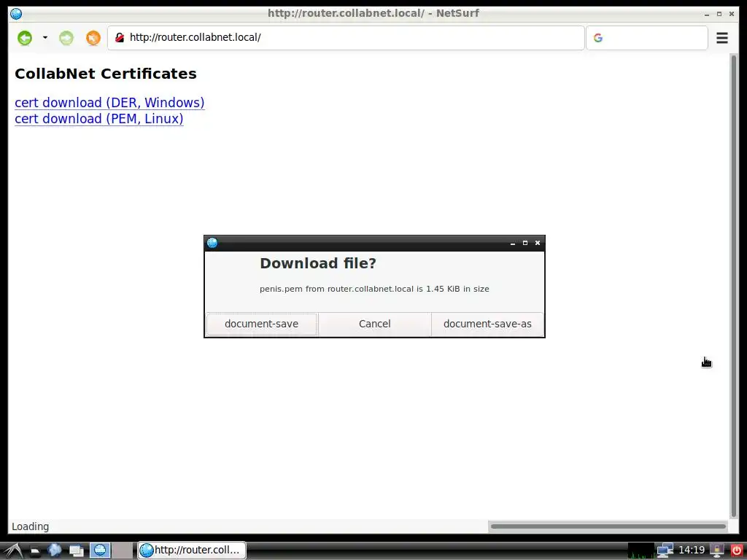The image size is (747, 560).
Task: Click the Google search provider icon
Action: (598, 38)
